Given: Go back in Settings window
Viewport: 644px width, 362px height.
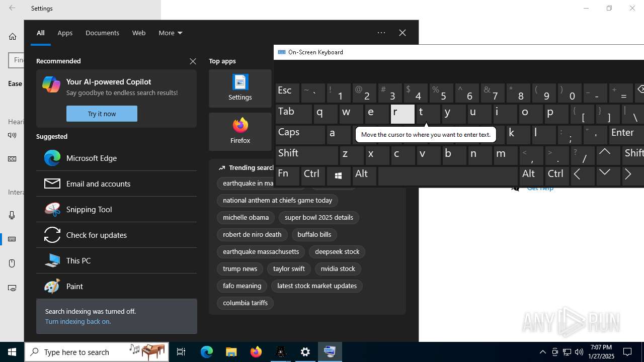Looking at the screenshot, I should point(12,8).
